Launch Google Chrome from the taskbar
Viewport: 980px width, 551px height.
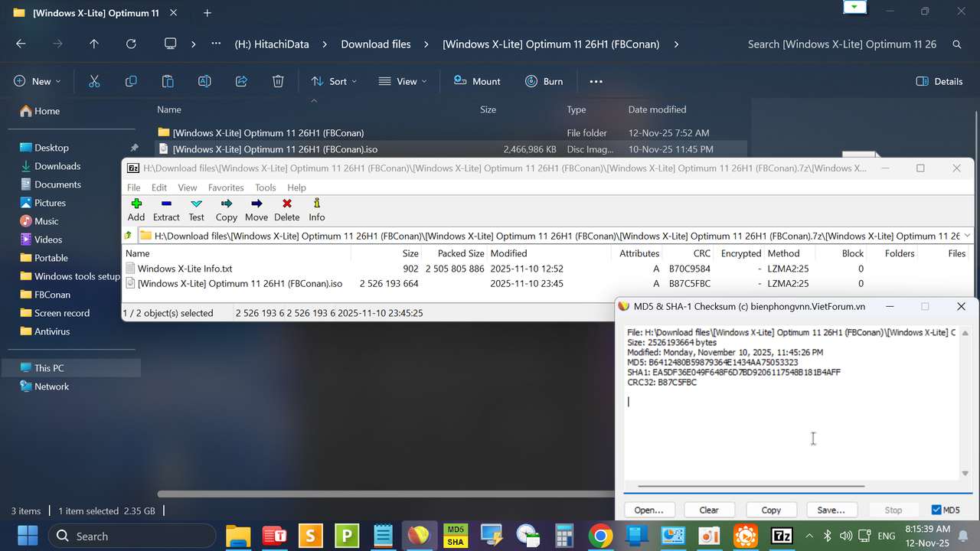[600, 536]
